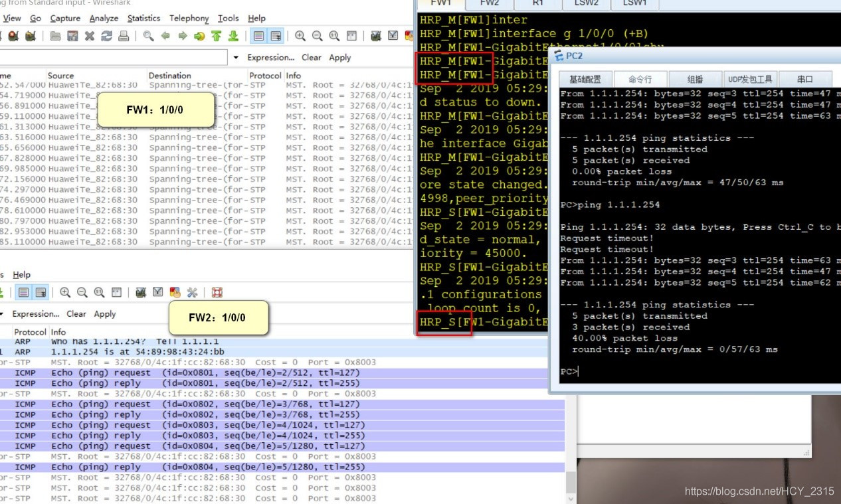Screen dimensions: 841x504
Task: Close the capture file using the X toolbar icon
Action: 90,36
